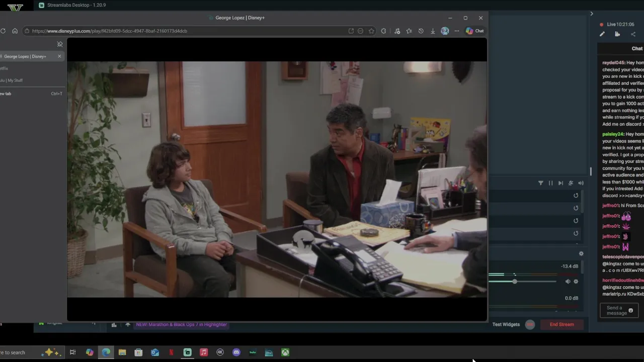Viewport: 644px width, 362px height.
Task: Unpin the vertical tabs pane
Action: (60, 44)
